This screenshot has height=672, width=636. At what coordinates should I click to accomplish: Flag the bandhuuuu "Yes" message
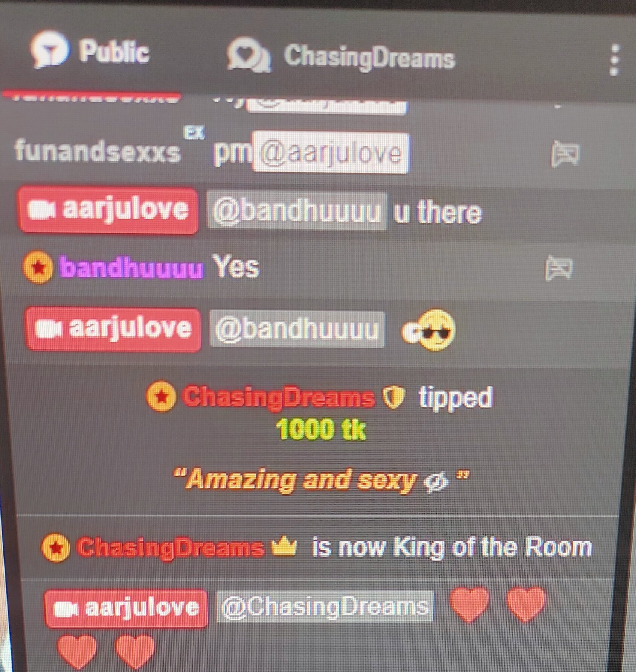click(x=559, y=268)
